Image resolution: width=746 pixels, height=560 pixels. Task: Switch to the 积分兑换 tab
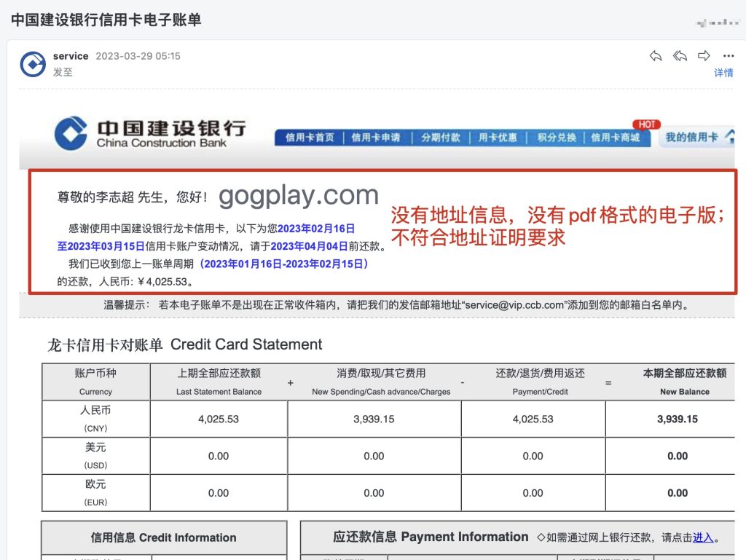point(557,138)
